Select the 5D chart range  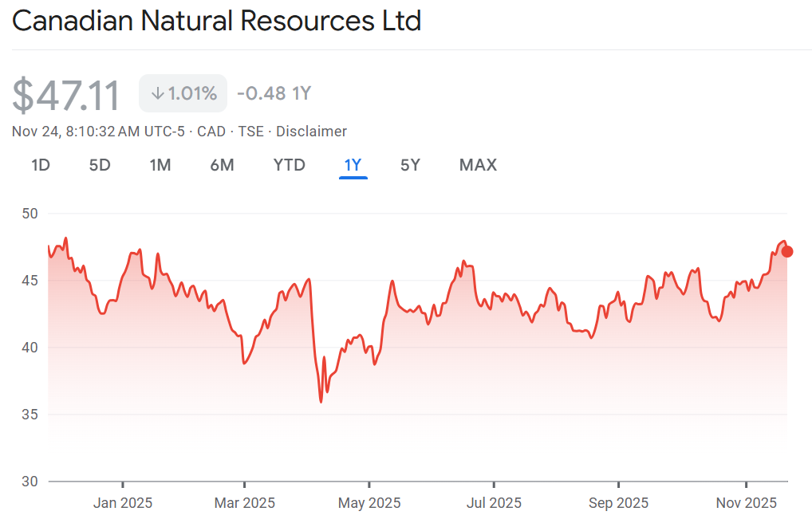tap(100, 165)
